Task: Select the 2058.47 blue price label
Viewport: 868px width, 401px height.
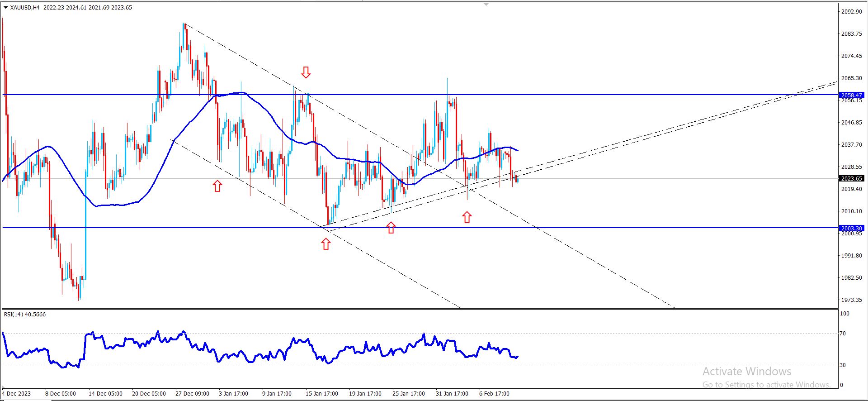Action: (852, 95)
